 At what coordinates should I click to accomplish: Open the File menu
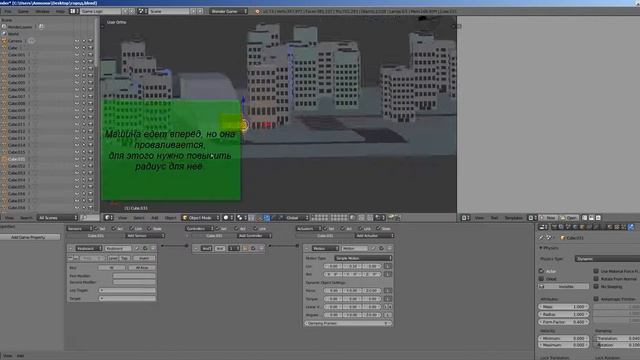tap(8, 11)
